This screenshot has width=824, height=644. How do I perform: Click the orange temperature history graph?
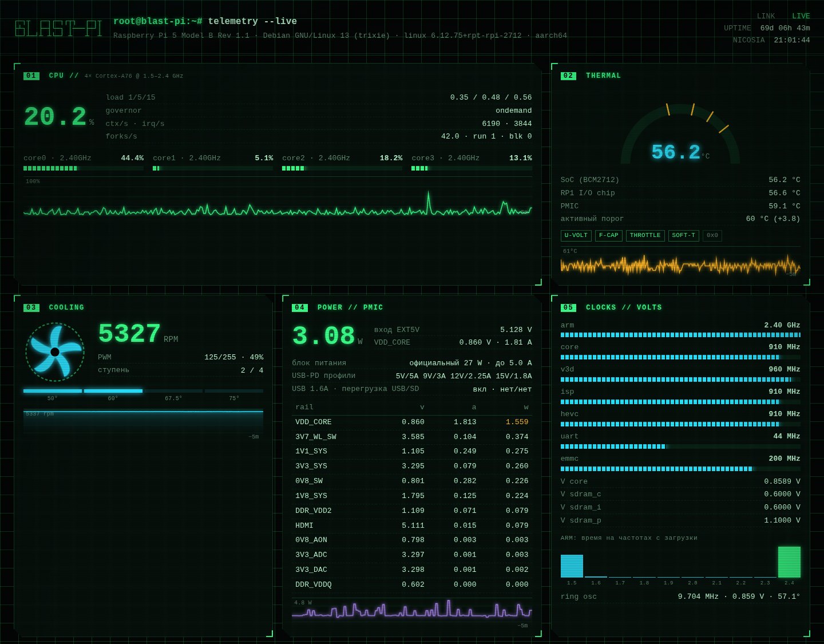680,262
